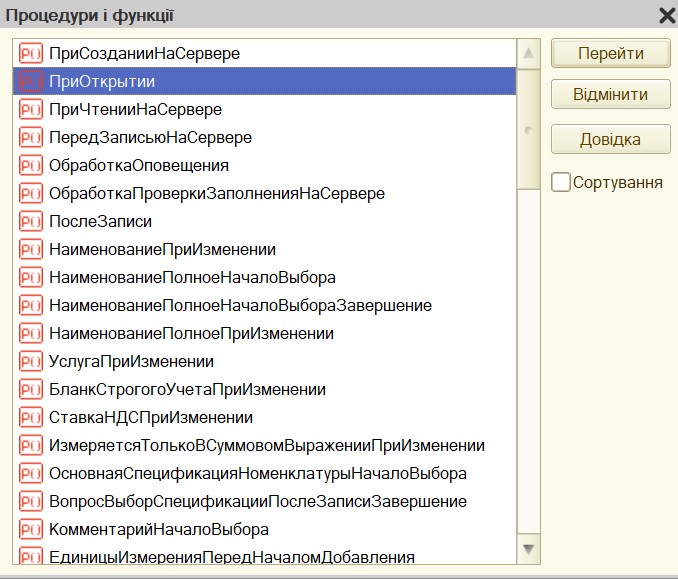This screenshot has height=579, width=678.
Task: Select НаименованиеПолноеПриИзменении procedure name
Action: (x=191, y=333)
